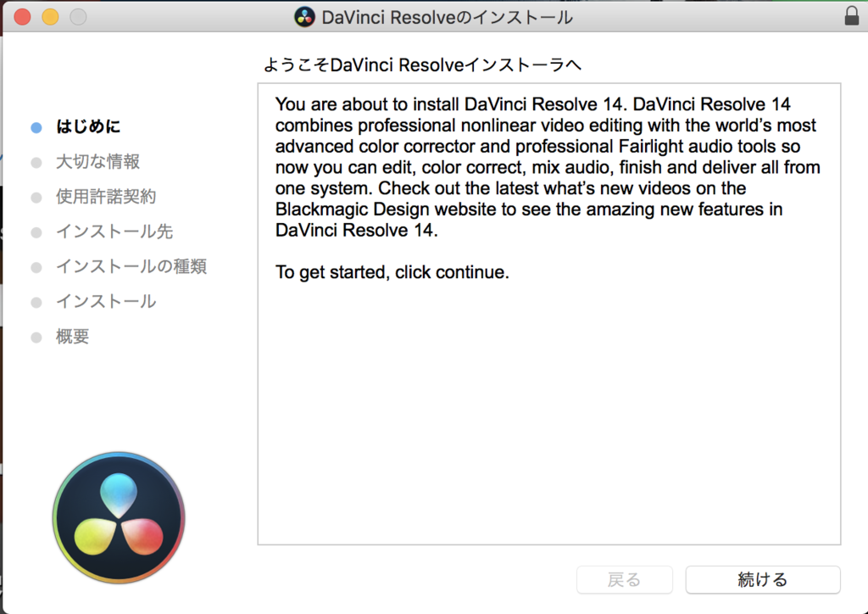Click the DaVinci Resolve title bar icon
The height and width of the screenshot is (614, 868).
pos(304,17)
